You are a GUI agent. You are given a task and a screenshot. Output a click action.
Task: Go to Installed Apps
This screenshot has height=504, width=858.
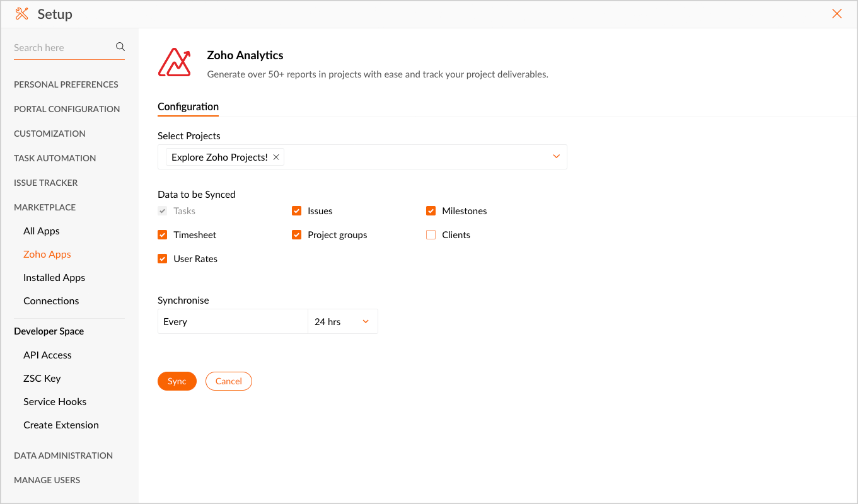[x=54, y=278]
